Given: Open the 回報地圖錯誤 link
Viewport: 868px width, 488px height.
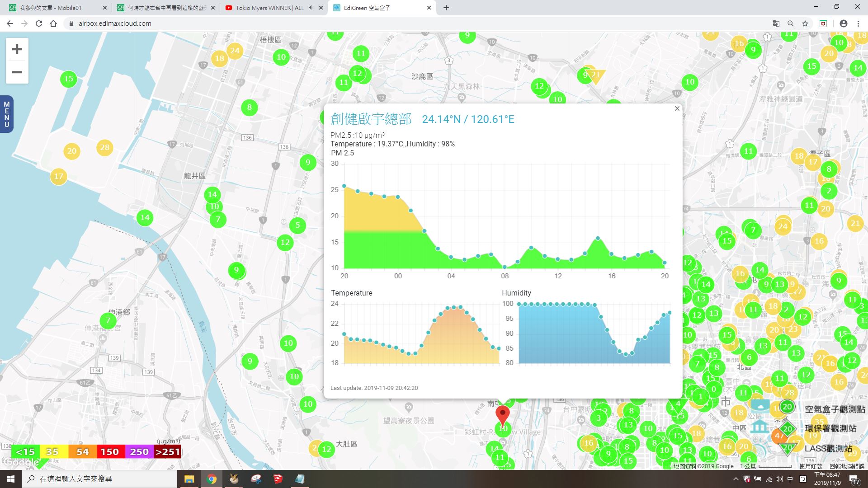Looking at the screenshot, I should (x=846, y=466).
